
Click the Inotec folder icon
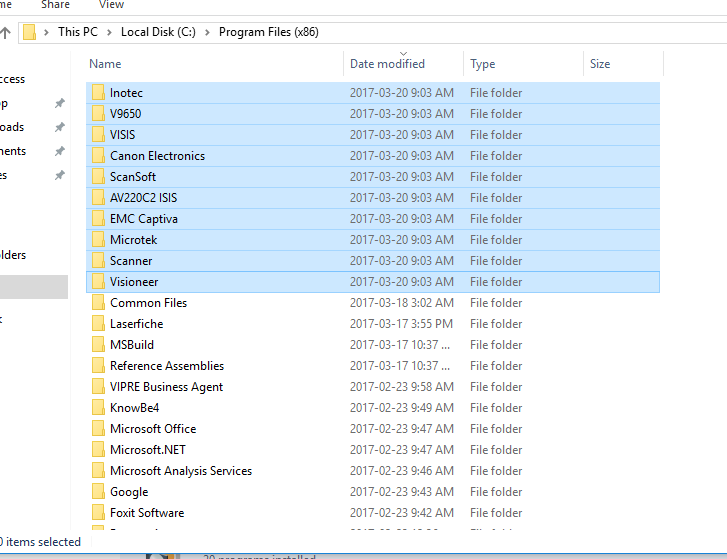pyautogui.click(x=98, y=93)
